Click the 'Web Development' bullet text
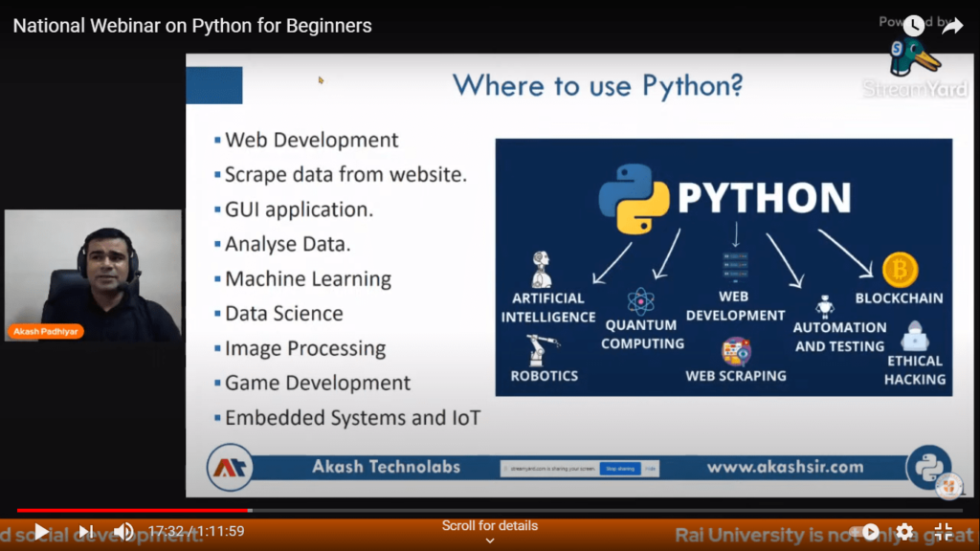Image resolution: width=980 pixels, height=551 pixels. point(311,140)
